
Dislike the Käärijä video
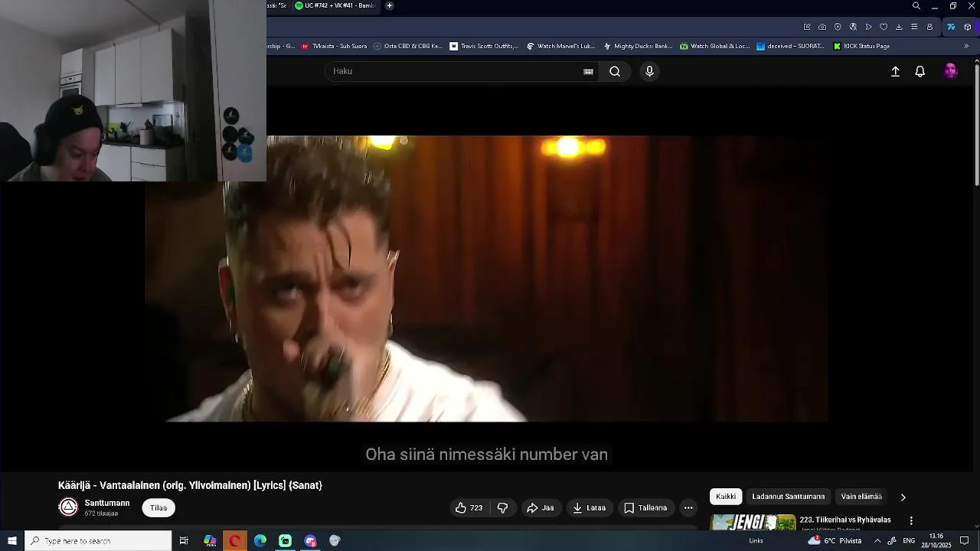click(x=502, y=507)
